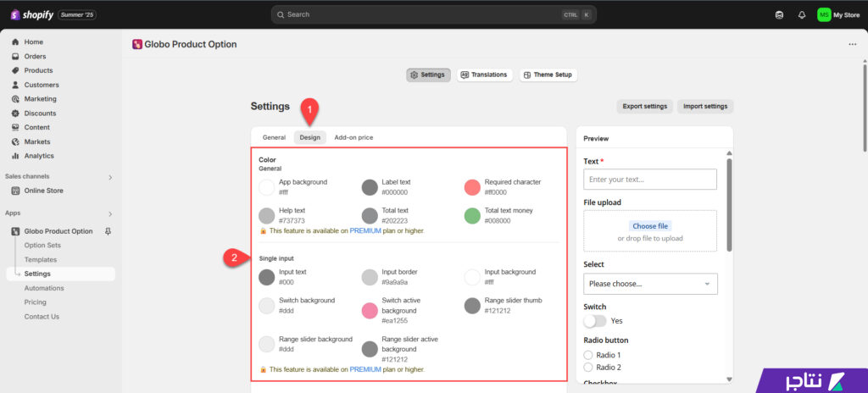Screen dimensions: 868x393
Task: Open Option Sets in sidebar
Action: click(42, 246)
